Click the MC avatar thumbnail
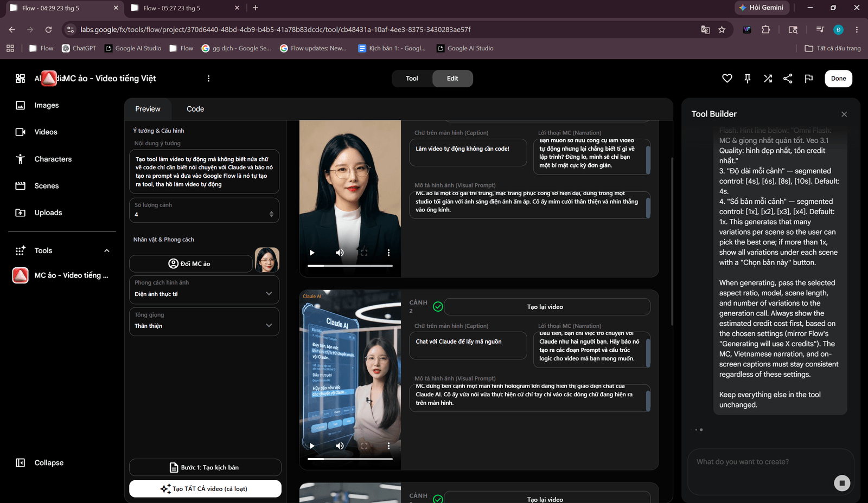Screen dimensions: 868x503 [267, 260]
